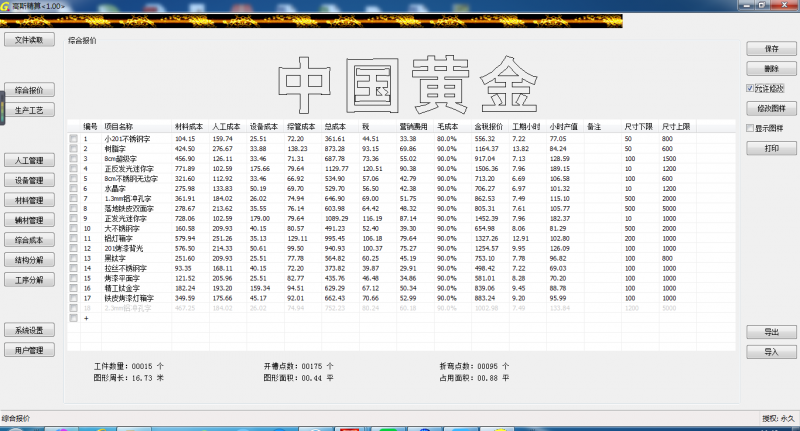
Task: Select the 尺寸上限 column header
Action: point(676,126)
